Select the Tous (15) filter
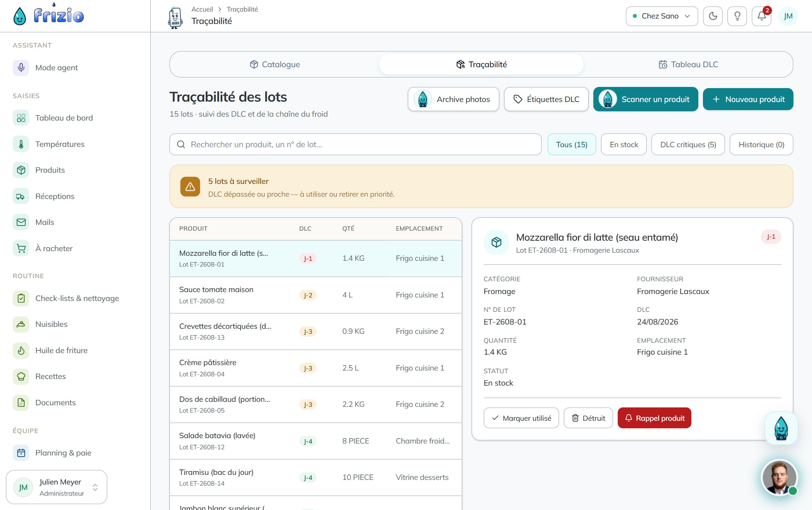This screenshot has height=510, width=812. coord(571,144)
